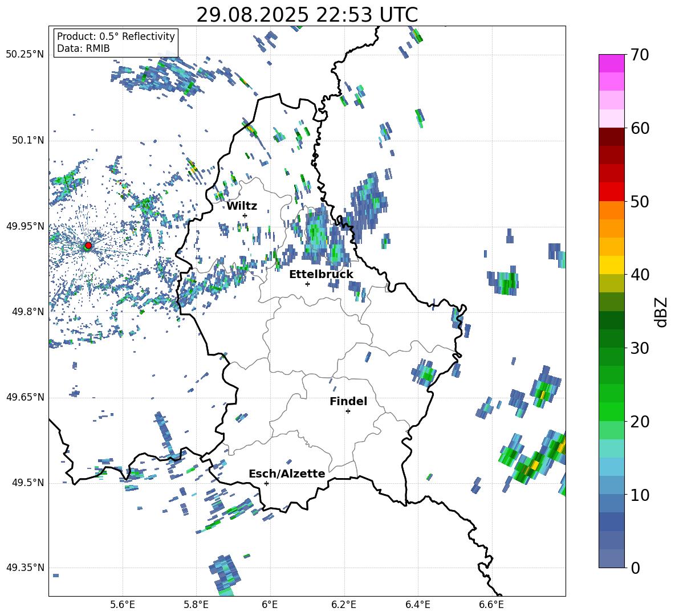Click the bright red 50 dBZ colorbar swatch

click(x=611, y=192)
